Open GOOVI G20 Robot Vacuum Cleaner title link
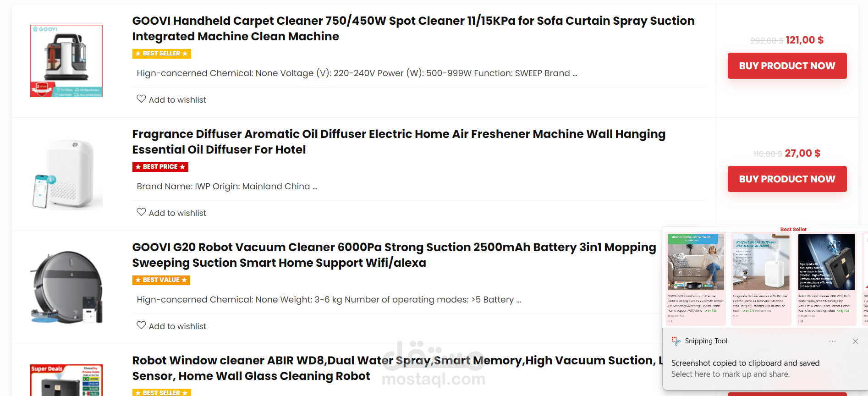This screenshot has height=396, width=868. click(x=394, y=255)
